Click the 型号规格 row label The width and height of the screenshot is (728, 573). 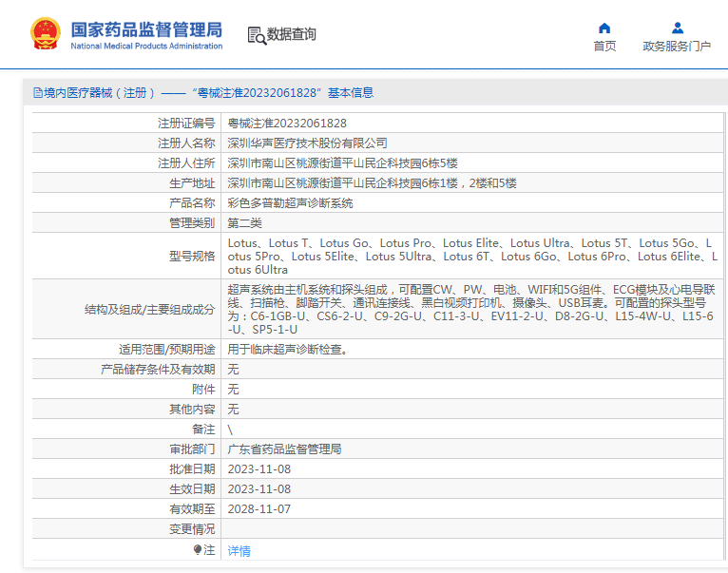[192, 256]
